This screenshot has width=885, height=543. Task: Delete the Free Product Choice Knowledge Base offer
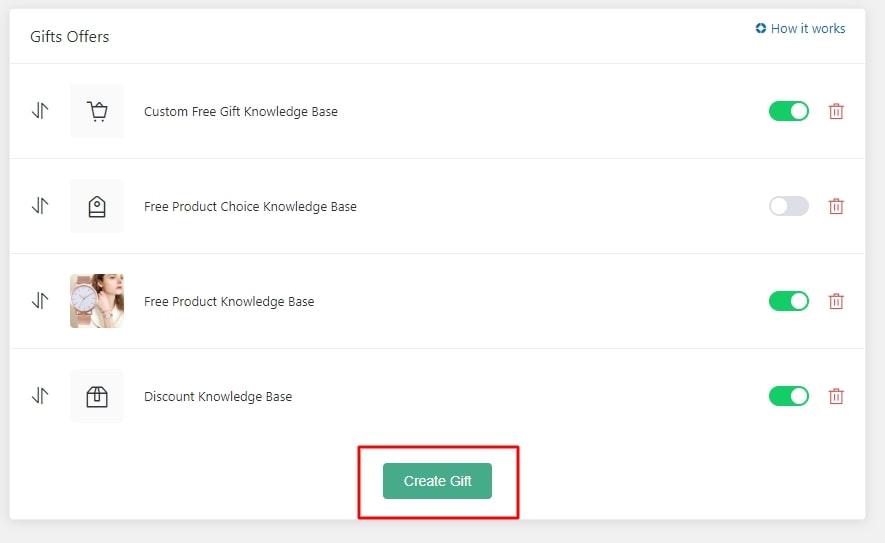click(x=836, y=206)
